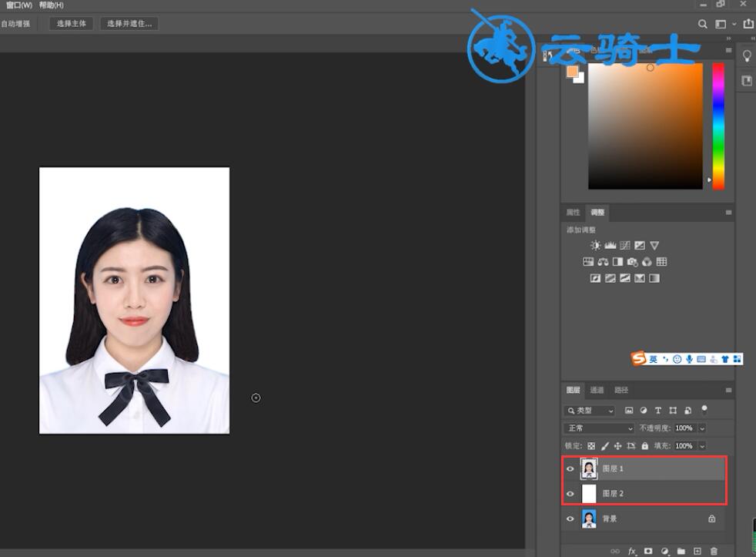The image size is (756, 557).
Task: Switch to the 调整 tab
Action: click(597, 213)
